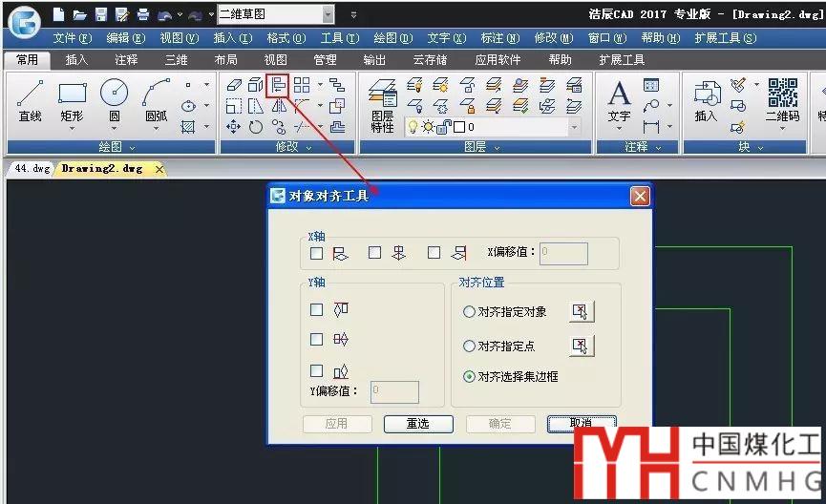Select the 直线 (Line) drawing tool

30,100
